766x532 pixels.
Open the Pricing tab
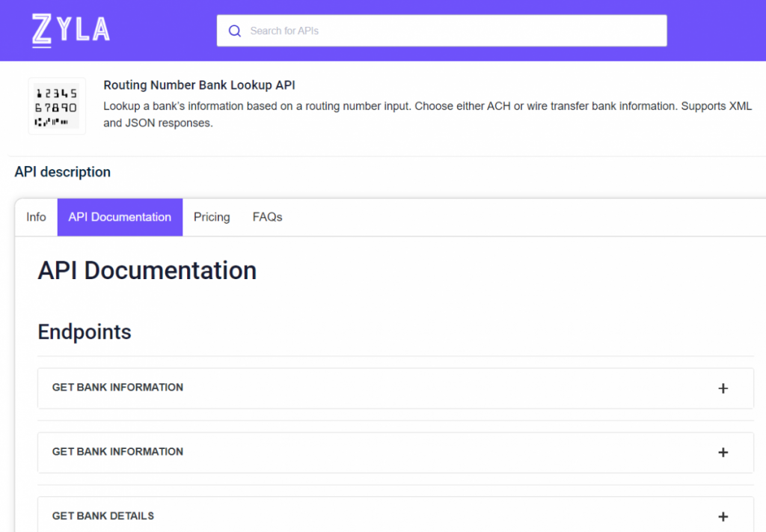tap(212, 217)
